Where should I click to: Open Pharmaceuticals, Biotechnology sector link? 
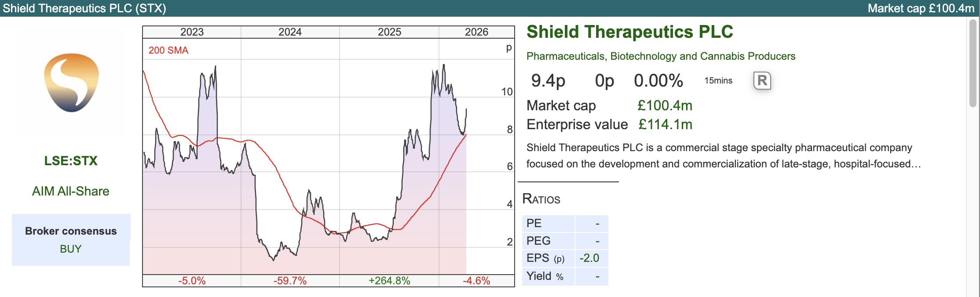coord(661,56)
